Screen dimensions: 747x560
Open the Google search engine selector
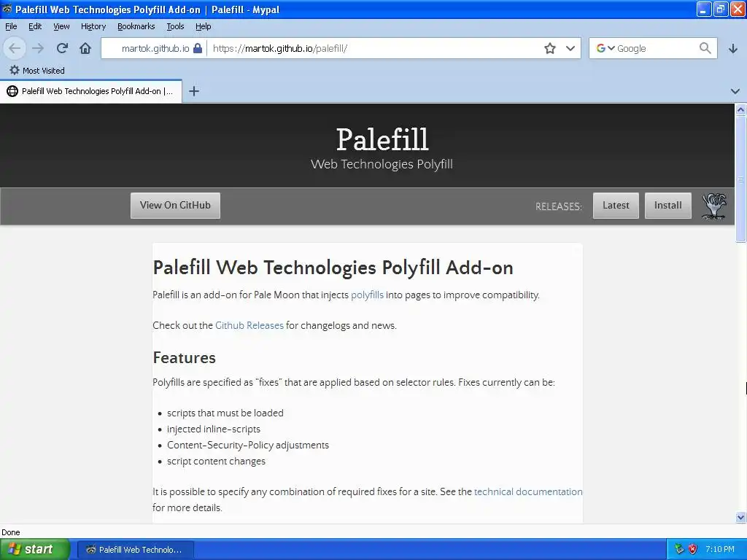pyautogui.click(x=605, y=48)
